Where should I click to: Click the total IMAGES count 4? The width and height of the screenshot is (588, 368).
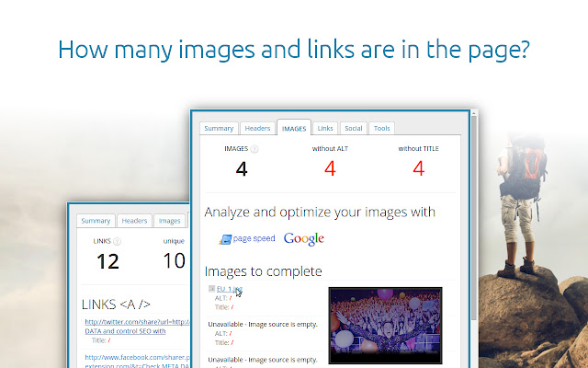242,168
